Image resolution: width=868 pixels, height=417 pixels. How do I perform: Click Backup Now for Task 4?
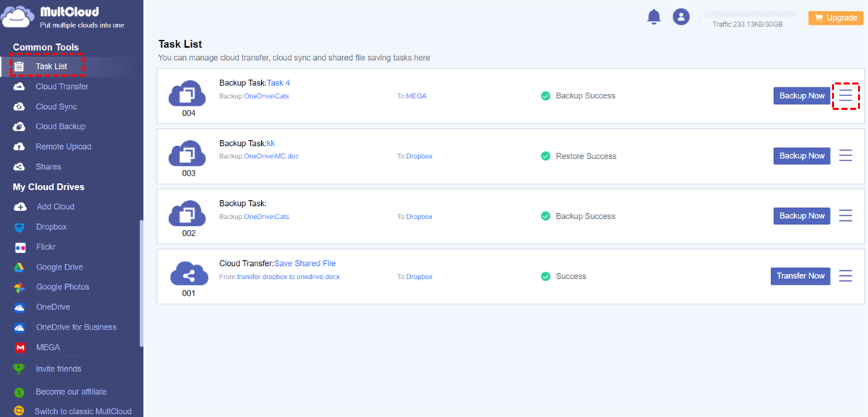click(x=801, y=95)
